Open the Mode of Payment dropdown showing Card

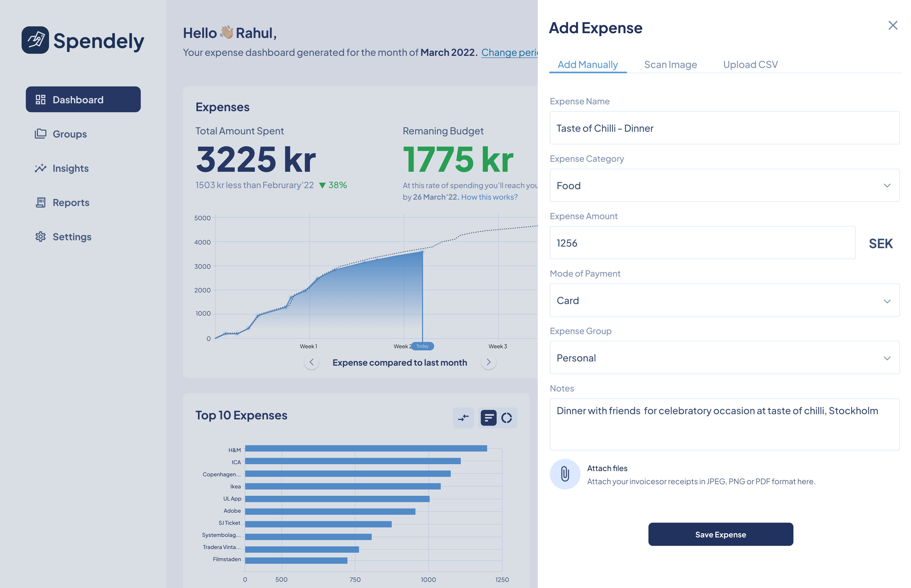coord(725,300)
